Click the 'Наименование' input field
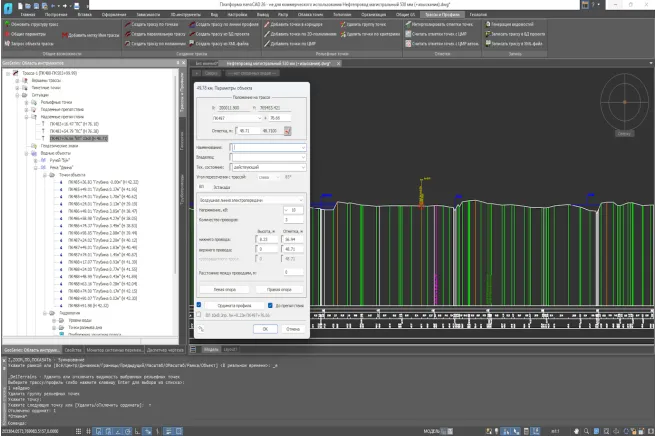Viewport: 656px width, 436px height. pyautogui.click(x=267, y=147)
